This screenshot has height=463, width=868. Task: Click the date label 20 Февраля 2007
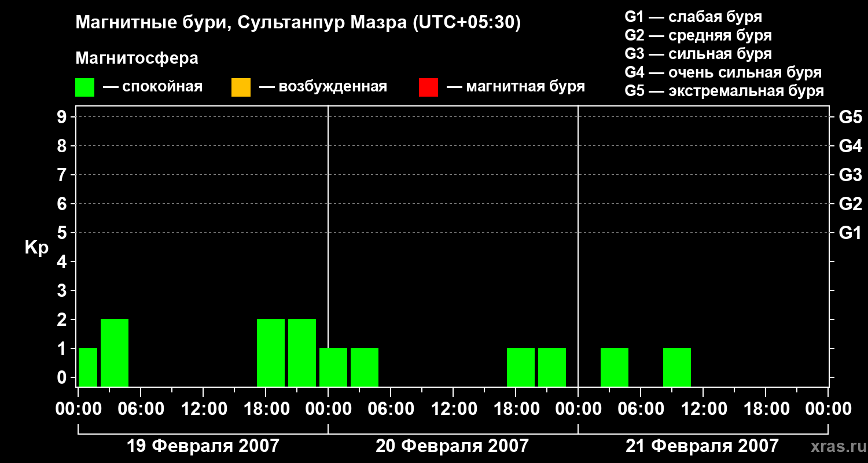coord(452,446)
